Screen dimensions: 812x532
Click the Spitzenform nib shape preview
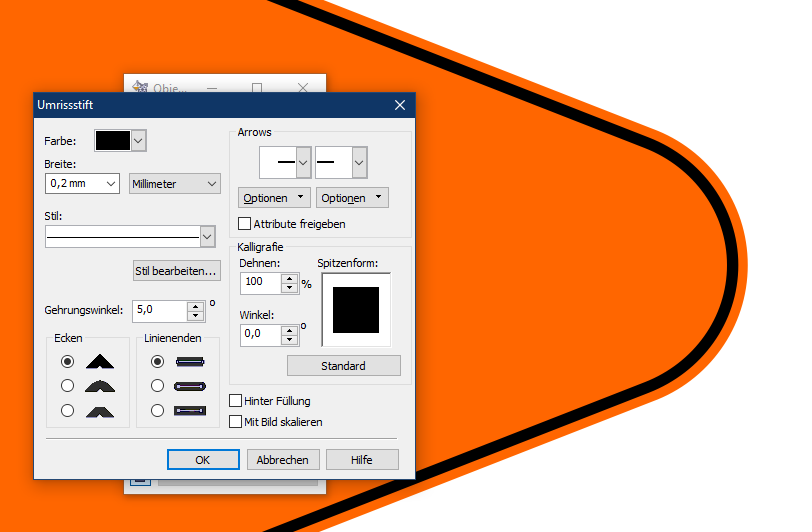click(356, 310)
